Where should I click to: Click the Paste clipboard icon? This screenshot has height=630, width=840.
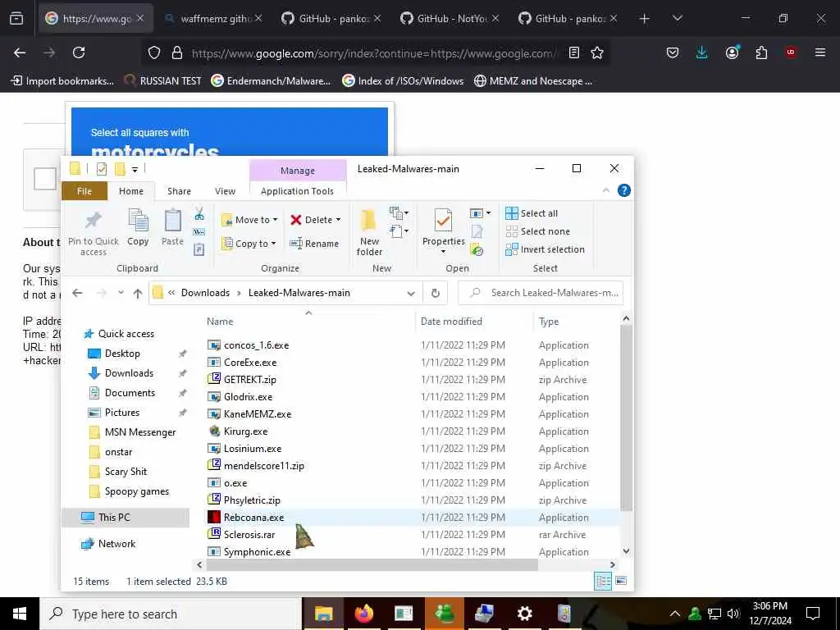[172, 221]
